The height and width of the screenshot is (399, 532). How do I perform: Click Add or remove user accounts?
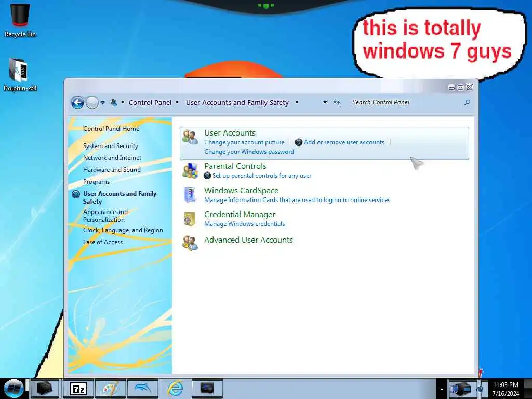pyautogui.click(x=344, y=142)
